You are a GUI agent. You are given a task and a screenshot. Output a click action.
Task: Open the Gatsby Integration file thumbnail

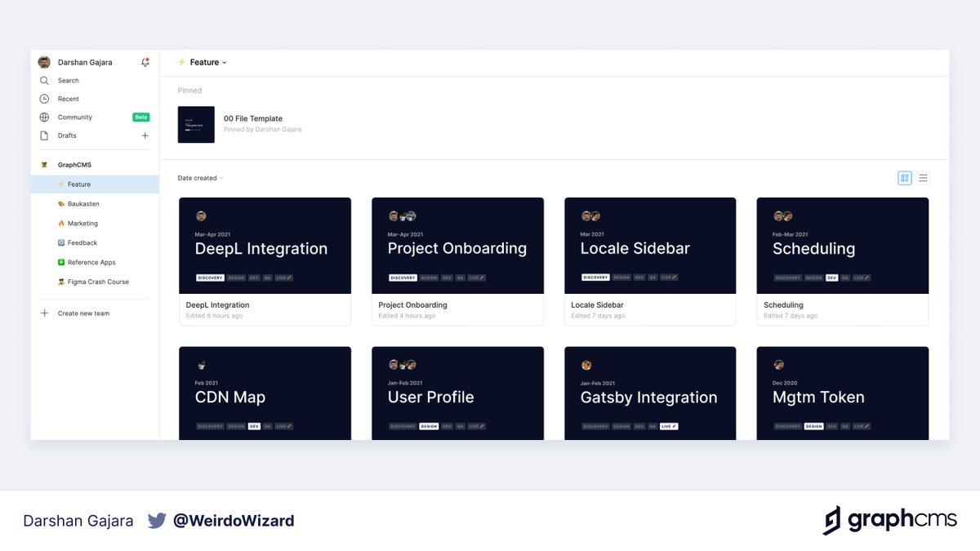click(650, 393)
